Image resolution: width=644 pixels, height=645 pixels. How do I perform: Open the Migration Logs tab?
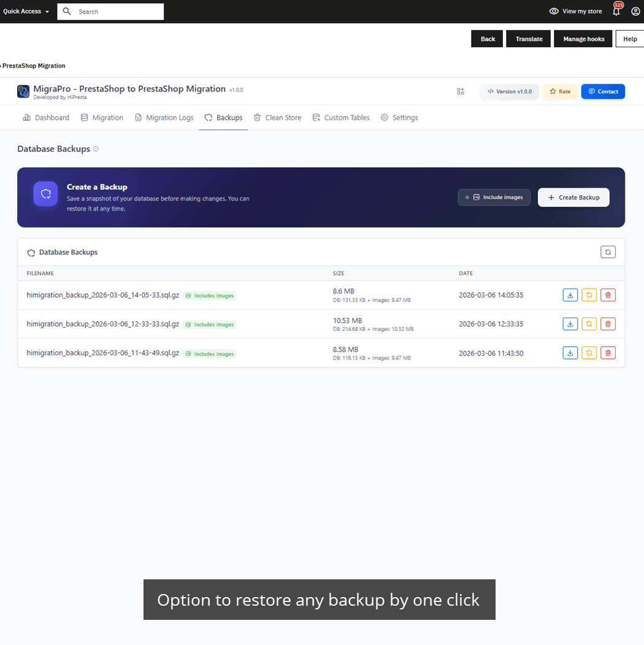[x=164, y=118]
